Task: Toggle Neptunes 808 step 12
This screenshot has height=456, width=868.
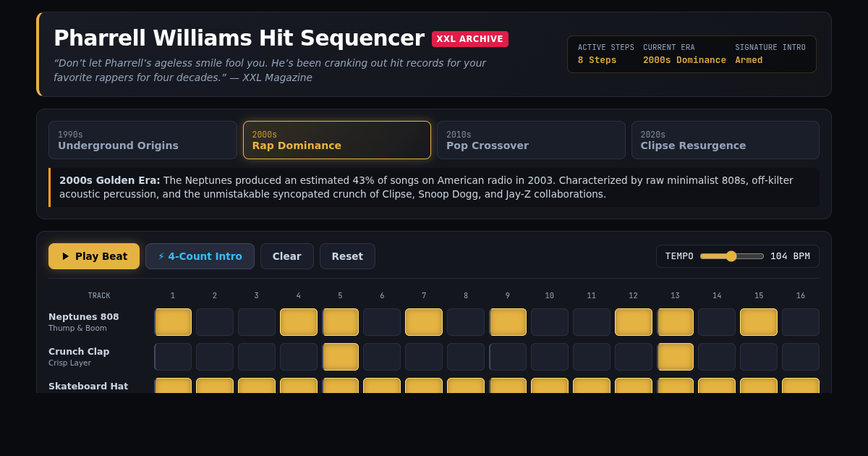Action: click(x=634, y=322)
